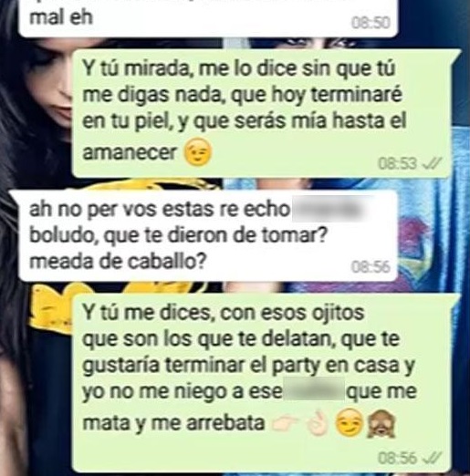Click the blurred word after 're echo'
The height and width of the screenshot is (476, 470).
click(329, 210)
